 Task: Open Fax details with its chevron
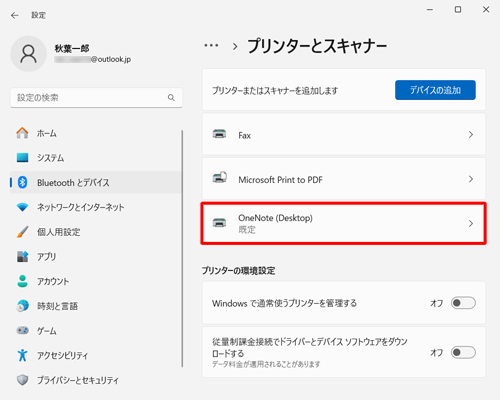click(x=471, y=134)
